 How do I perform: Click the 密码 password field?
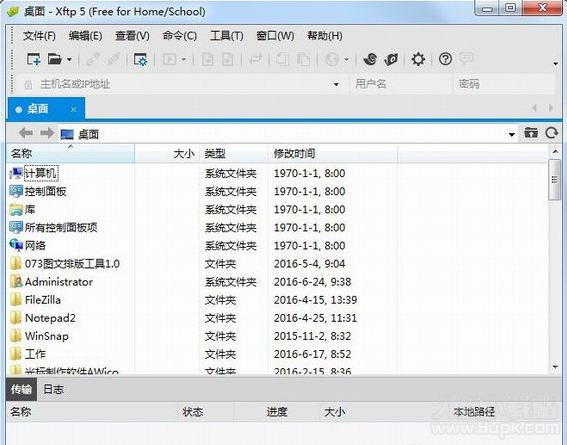pos(504,84)
